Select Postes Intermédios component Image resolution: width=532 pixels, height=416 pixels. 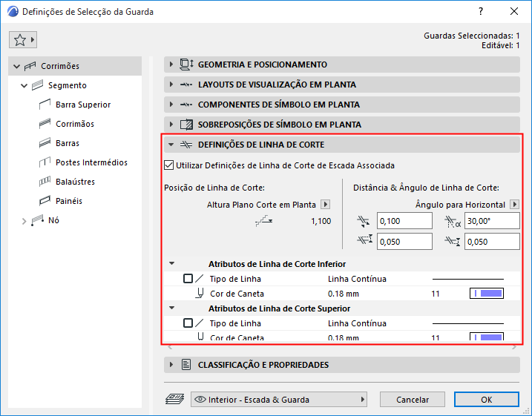(x=91, y=162)
